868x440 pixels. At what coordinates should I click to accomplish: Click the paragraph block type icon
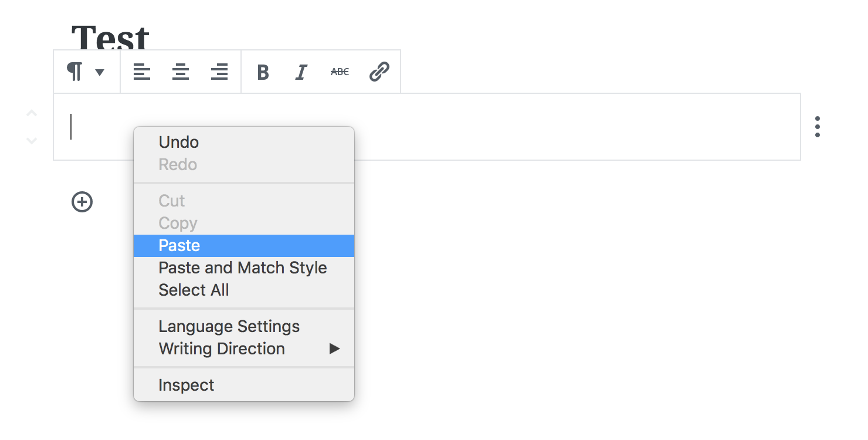pos(74,72)
